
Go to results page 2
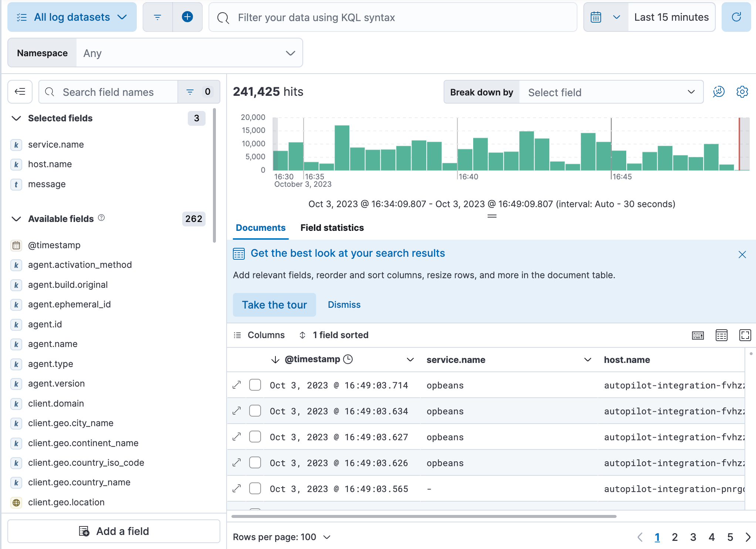675,537
